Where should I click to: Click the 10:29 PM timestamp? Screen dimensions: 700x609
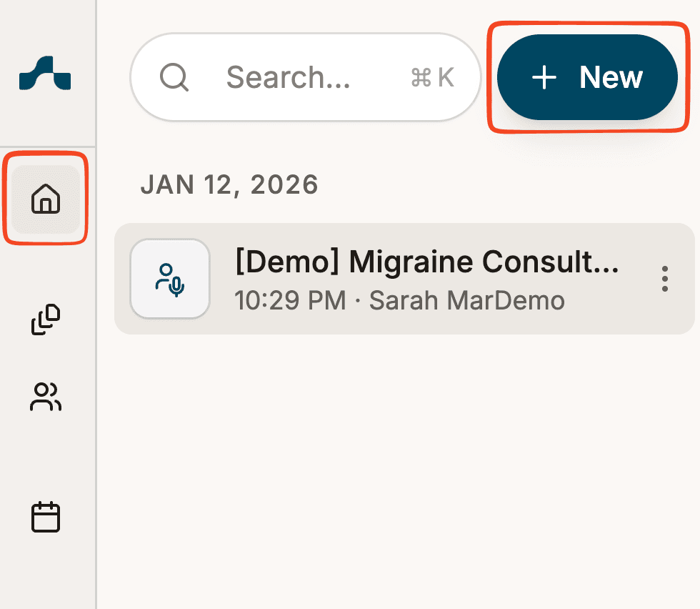pyautogui.click(x=289, y=300)
